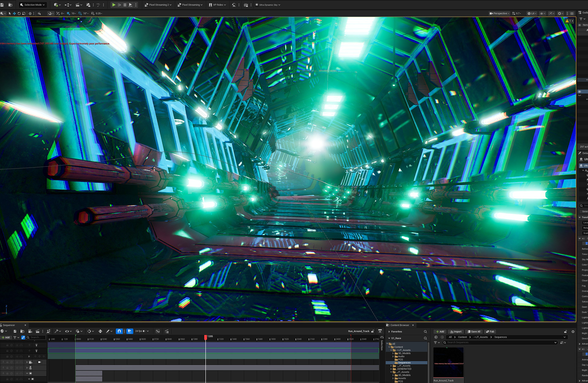The height and width of the screenshot is (383, 588).
Task: Select the Content Browser tab
Action: [399, 325]
